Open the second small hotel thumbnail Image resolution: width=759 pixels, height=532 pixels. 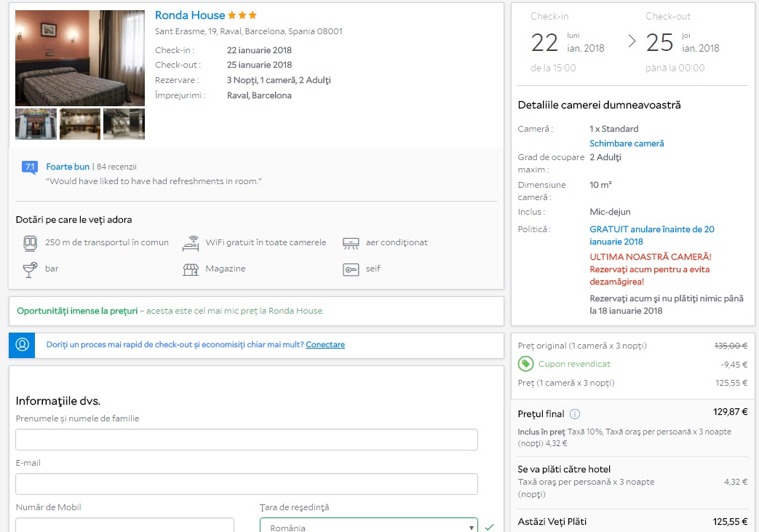click(80, 124)
